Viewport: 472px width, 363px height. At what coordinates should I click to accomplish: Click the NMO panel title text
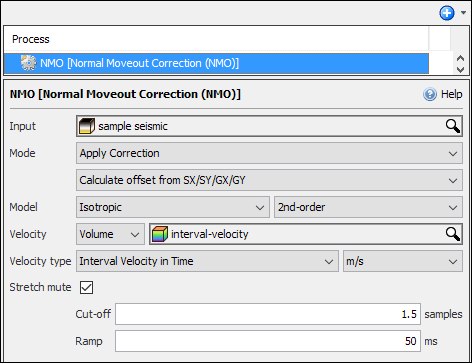click(x=125, y=94)
